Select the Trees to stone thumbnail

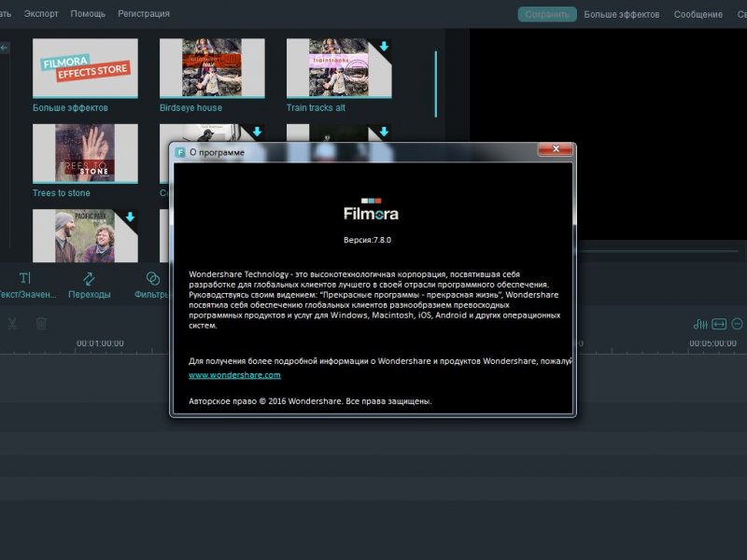coord(85,153)
